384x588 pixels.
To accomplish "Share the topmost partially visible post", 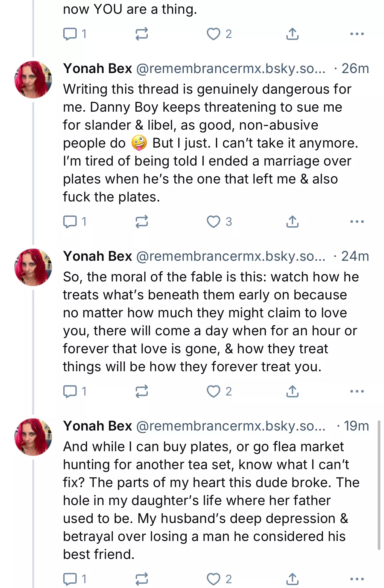I will (x=292, y=34).
